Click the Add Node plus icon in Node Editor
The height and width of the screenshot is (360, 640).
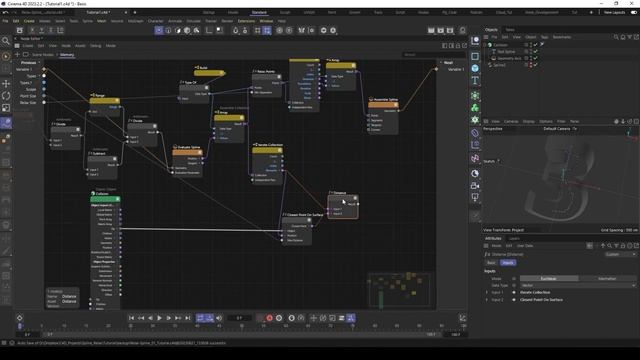point(18,54)
